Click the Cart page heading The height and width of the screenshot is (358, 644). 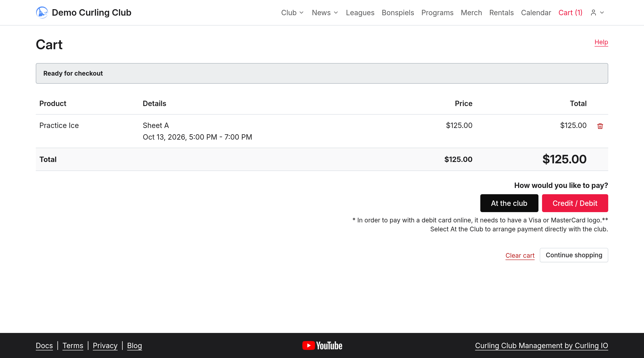click(49, 45)
